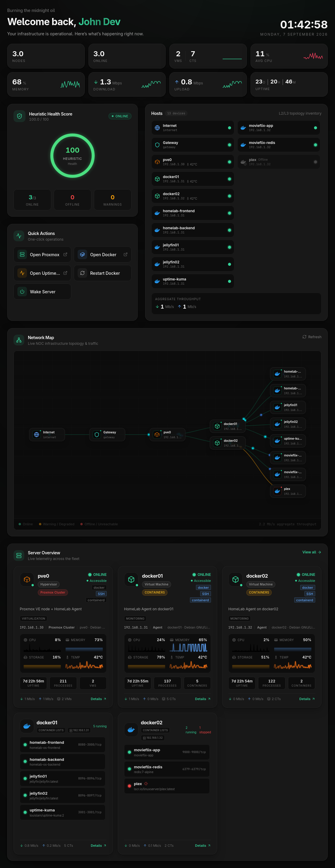Follow the View all link in Server Overview
335x868 pixels.
[x=311, y=552]
